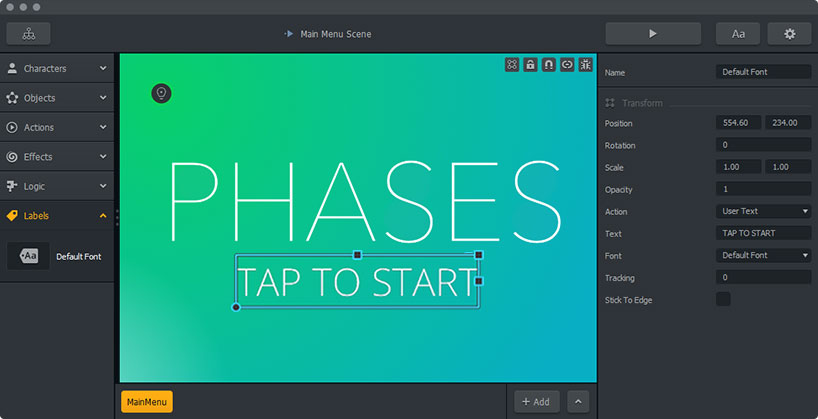Viewport: 818px width, 419px height.
Task: Click the Main Menu Scene title
Action: pyautogui.click(x=335, y=34)
